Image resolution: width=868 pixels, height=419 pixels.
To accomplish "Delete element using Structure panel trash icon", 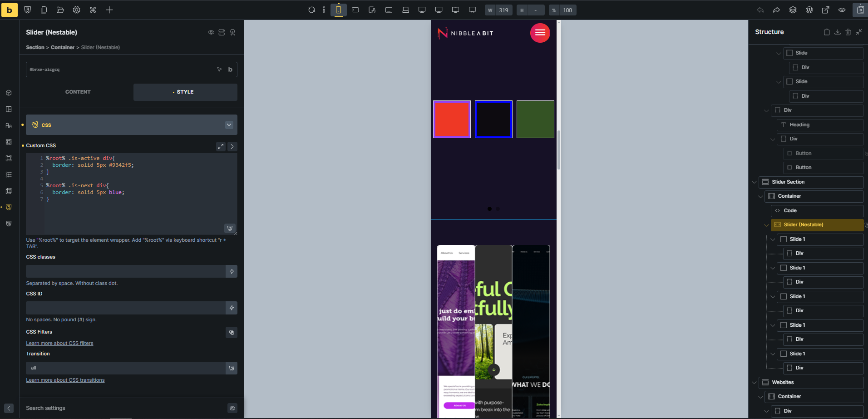I will 848,32.
